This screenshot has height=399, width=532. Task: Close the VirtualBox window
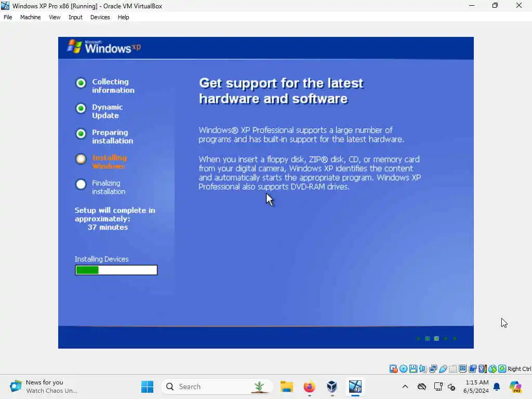[519, 6]
